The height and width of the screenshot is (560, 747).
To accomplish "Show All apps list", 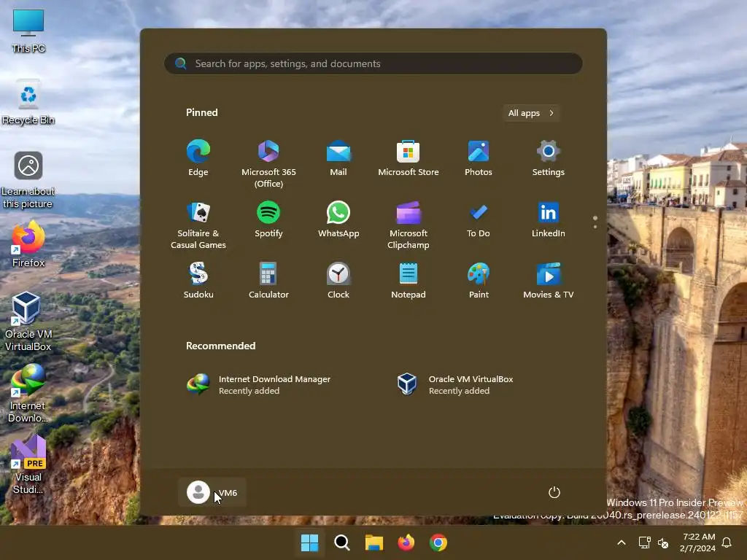I will pos(531,113).
